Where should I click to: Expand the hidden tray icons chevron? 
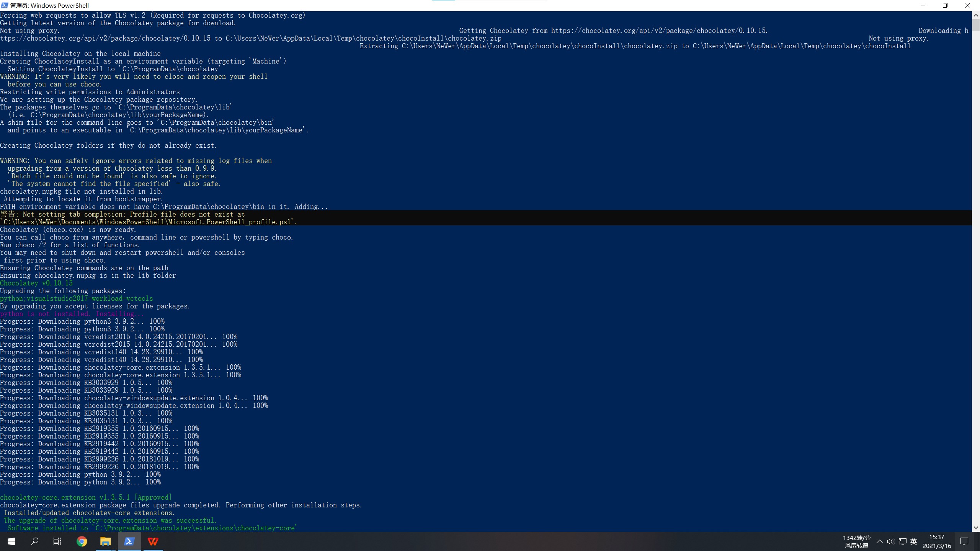tap(879, 541)
